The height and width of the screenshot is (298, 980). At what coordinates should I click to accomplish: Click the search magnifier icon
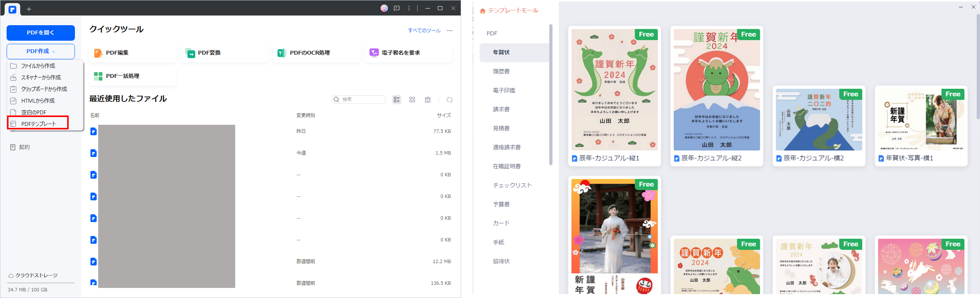point(336,100)
